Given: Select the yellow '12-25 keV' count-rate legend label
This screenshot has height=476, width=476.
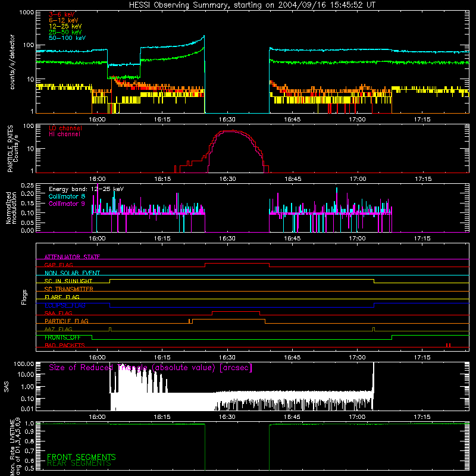Looking at the screenshot, I should click(65, 26).
